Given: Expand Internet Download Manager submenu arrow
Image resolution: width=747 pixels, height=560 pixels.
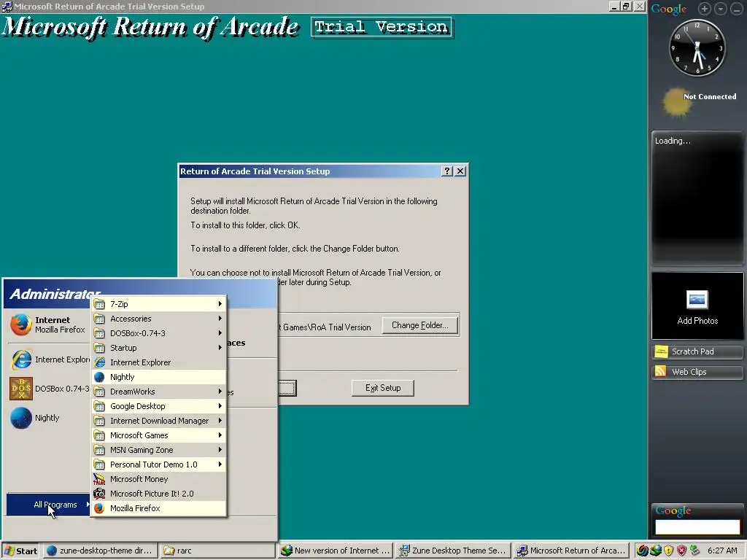Looking at the screenshot, I should tap(220, 421).
